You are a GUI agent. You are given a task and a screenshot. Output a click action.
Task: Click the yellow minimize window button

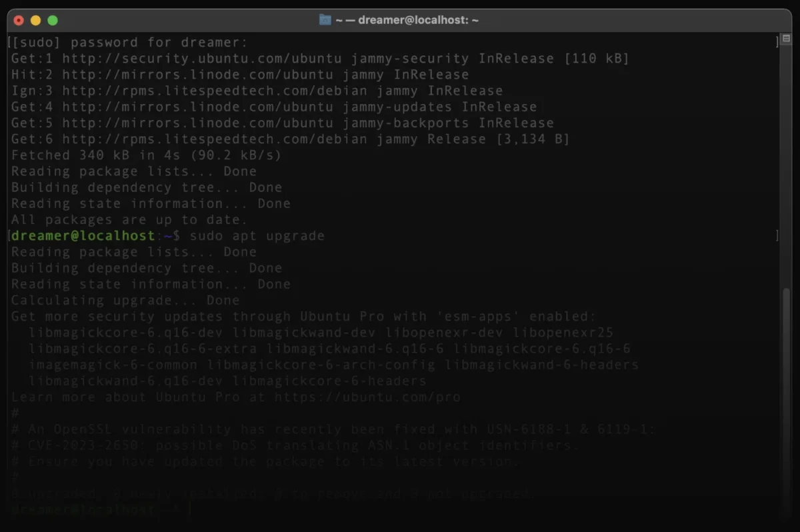[35, 21]
